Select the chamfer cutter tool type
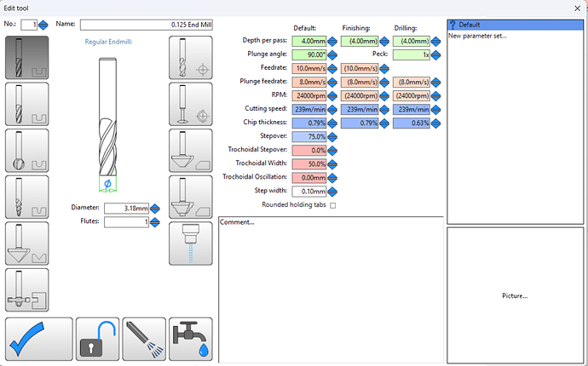This screenshot has height=366, width=588. (191, 150)
